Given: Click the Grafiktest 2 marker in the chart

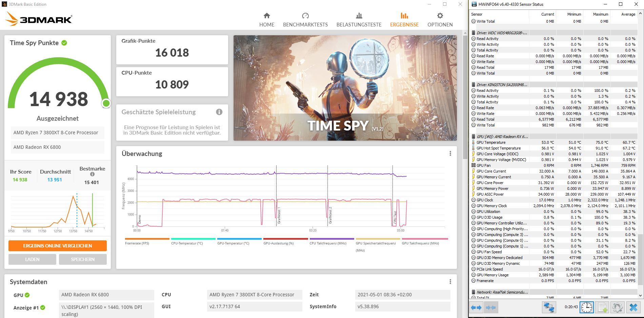Looking at the screenshot, I should coord(330,216).
